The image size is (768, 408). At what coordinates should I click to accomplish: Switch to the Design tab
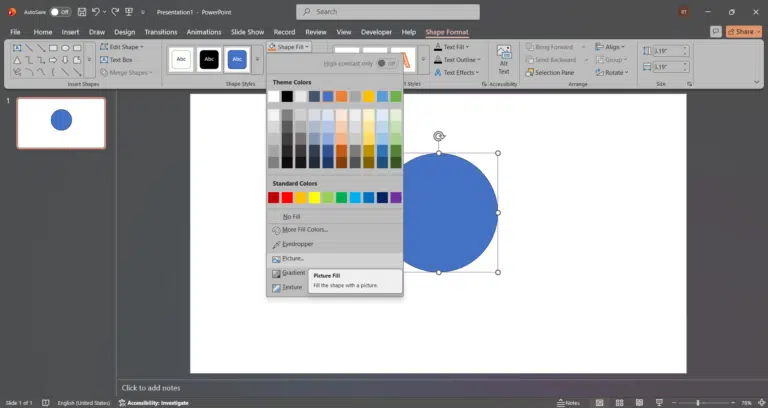click(x=124, y=32)
